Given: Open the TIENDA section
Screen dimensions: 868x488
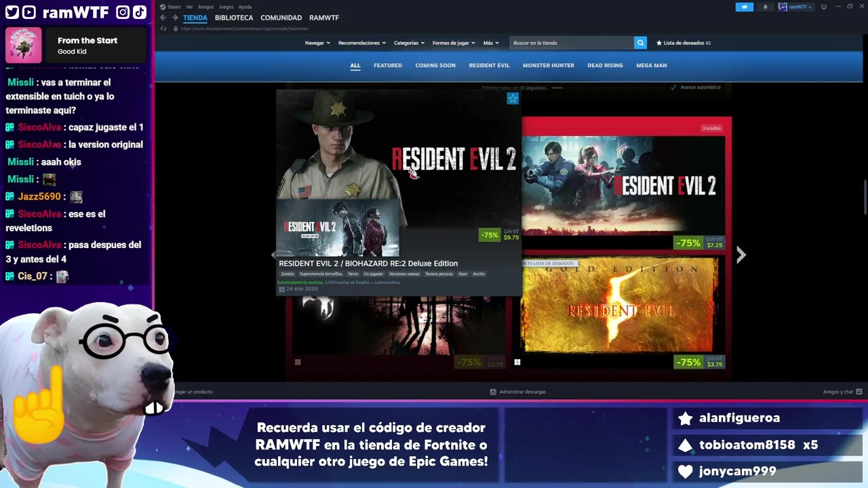Looking at the screenshot, I should tap(195, 18).
